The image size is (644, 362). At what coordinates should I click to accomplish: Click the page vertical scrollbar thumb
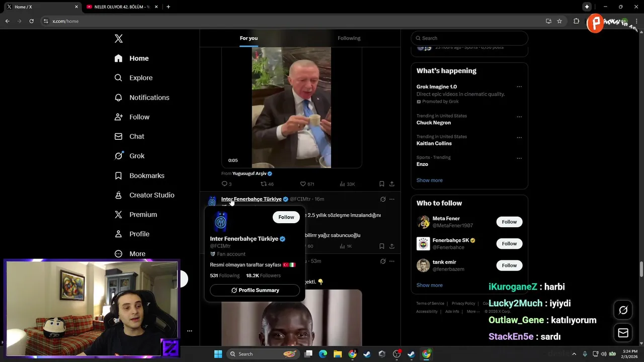point(641,269)
